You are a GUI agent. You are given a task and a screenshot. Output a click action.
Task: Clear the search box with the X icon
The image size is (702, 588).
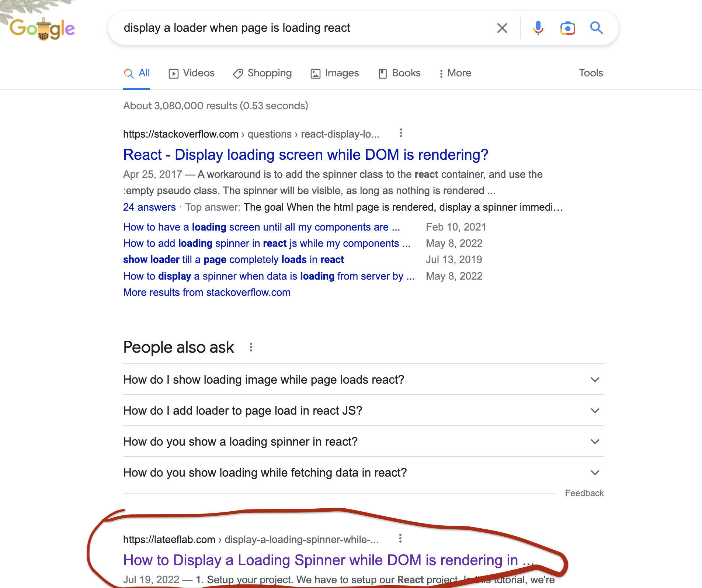[x=502, y=28]
